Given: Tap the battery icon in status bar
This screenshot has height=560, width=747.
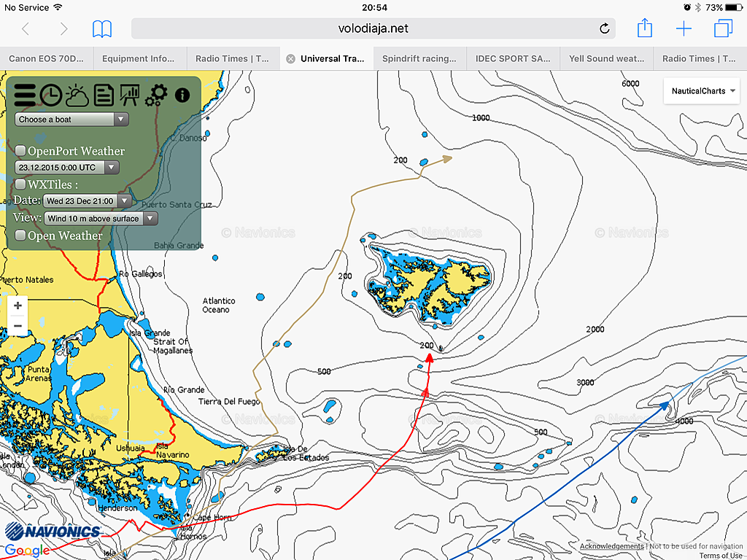Looking at the screenshot, I should (734, 7).
